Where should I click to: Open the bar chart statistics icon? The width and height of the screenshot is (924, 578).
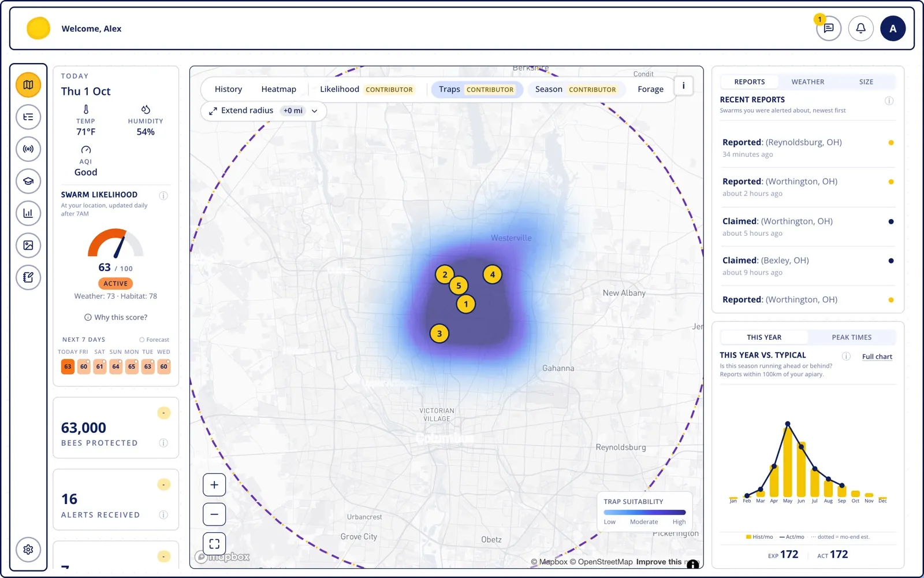point(28,213)
